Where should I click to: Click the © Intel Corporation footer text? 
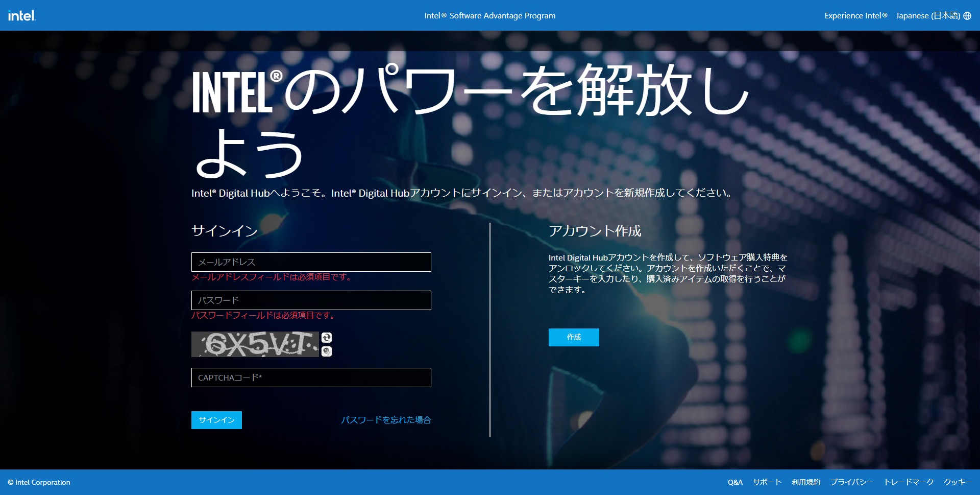(39, 482)
